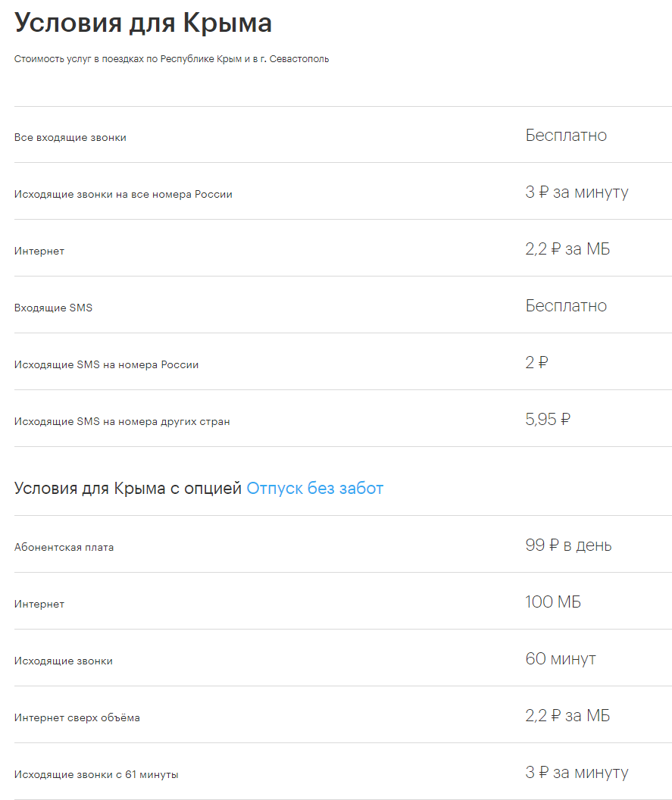Viewport: 672px width, 800px height.
Task: Select 'Исходящие SMS на номера России' label
Action: coord(106,365)
